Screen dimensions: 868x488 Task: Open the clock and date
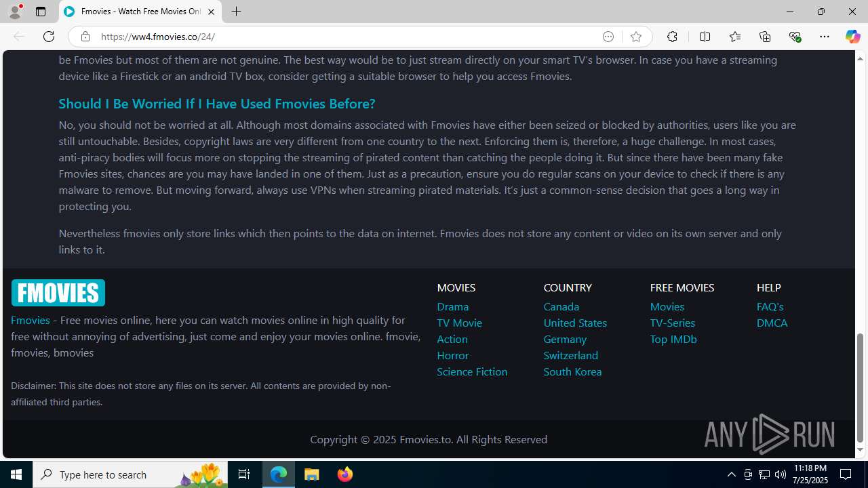(810, 474)
